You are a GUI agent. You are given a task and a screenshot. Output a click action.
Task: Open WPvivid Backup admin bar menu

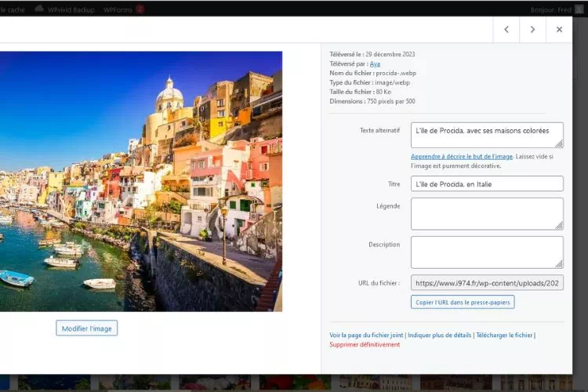(71, 9)
